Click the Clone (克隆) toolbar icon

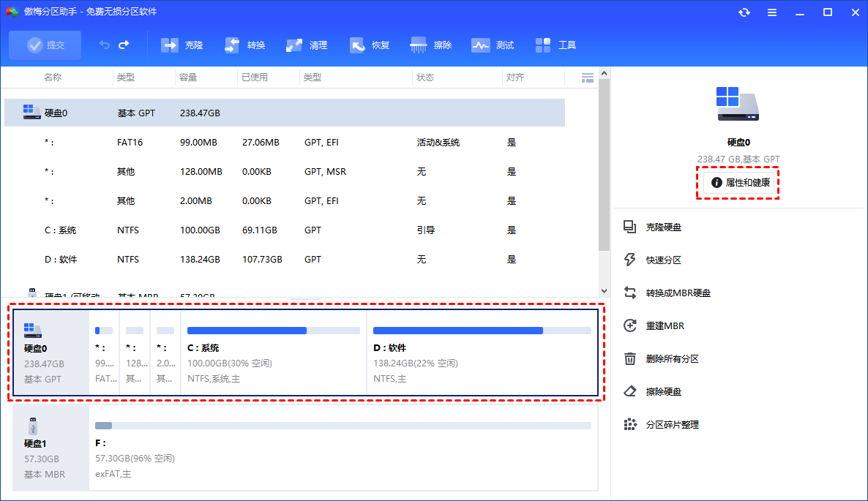coord(170,45)
